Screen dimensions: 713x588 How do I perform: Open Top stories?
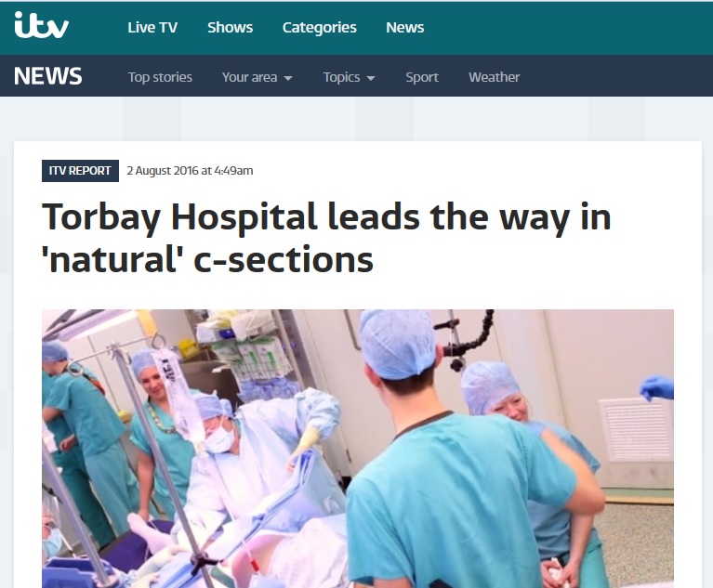160,77
